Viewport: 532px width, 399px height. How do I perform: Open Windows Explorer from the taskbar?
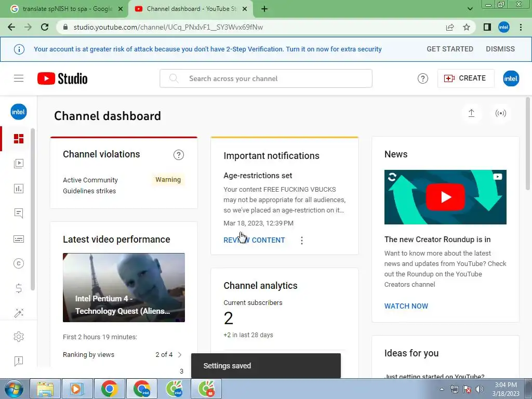tap(45, 389)
